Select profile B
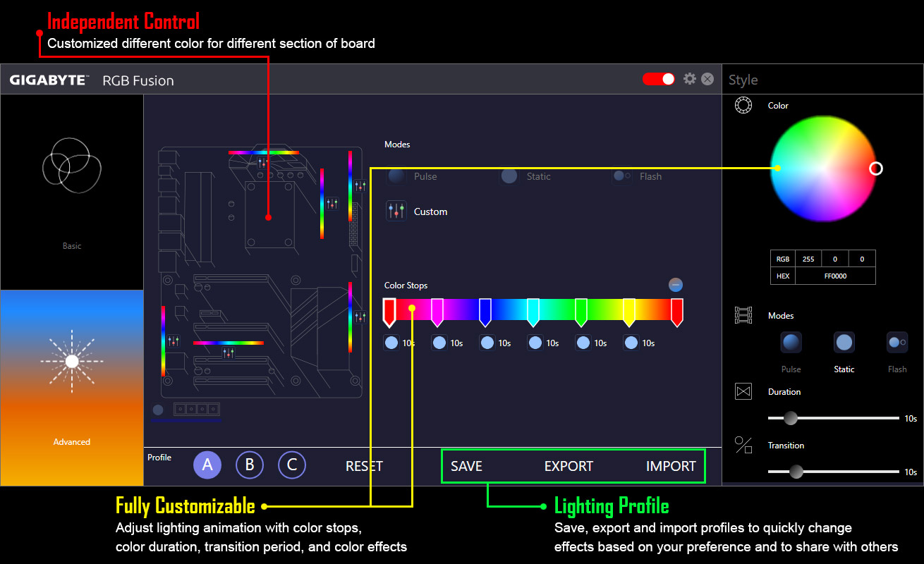 [x=250, y=465]
